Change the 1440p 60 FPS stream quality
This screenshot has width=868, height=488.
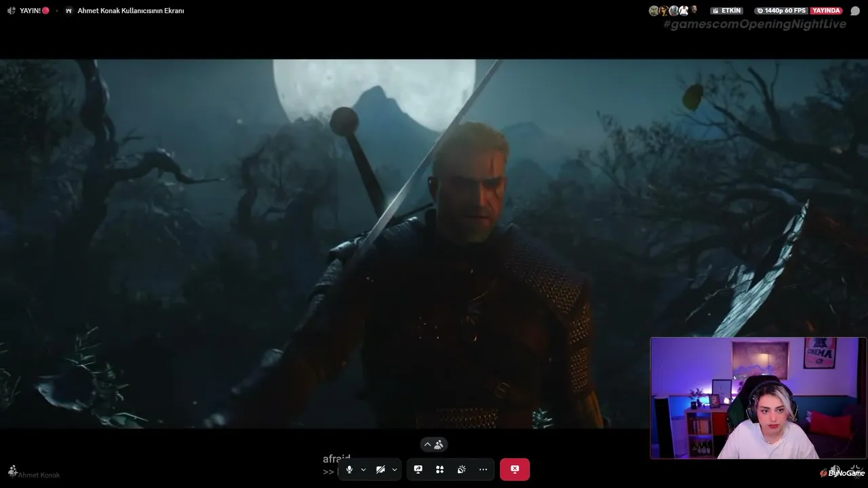pyautogui.click(x=781, y=11)
